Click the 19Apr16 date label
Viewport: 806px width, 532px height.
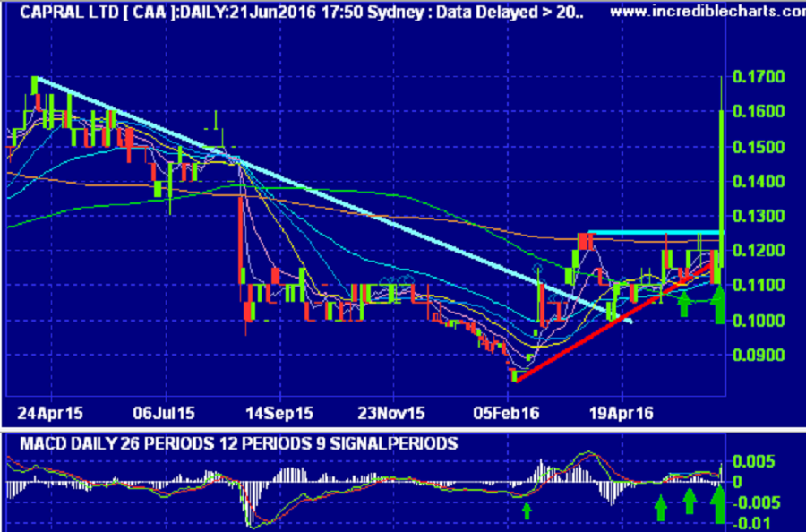(x=621, y=413)
